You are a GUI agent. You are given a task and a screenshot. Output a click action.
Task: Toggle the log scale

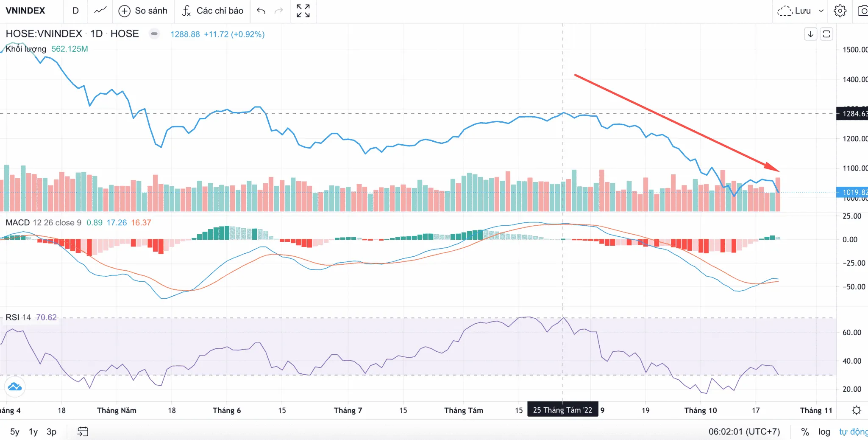click(824, 432)
